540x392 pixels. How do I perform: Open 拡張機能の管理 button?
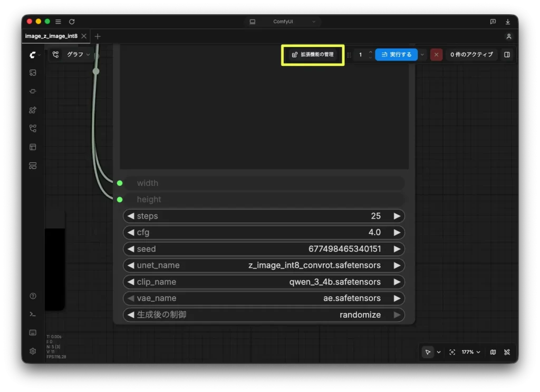(x=313, y=54)
